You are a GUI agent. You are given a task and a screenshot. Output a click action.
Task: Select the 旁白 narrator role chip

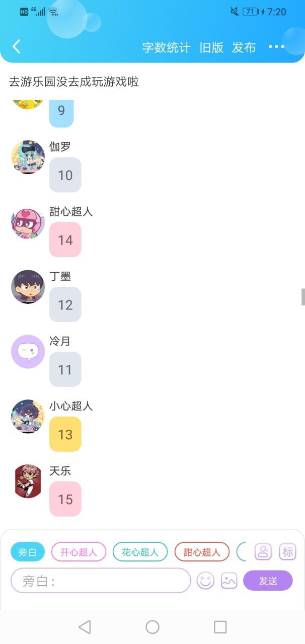coord(28,552)
